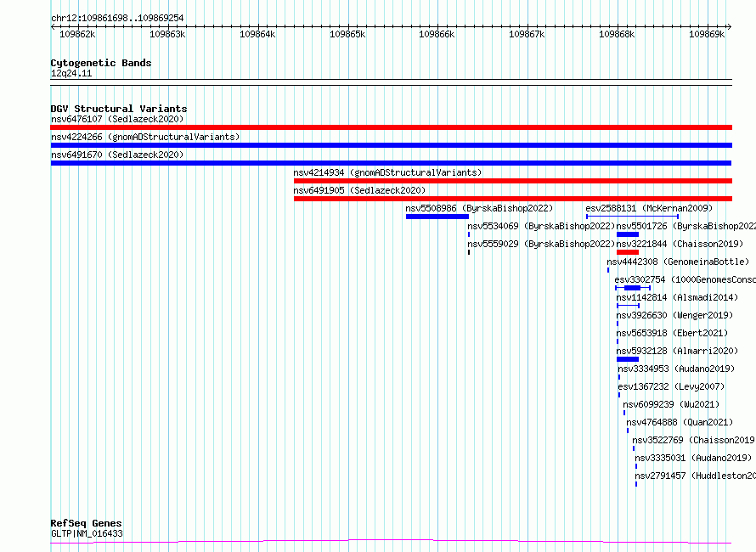Select the blue nsv5932128 Almarri2020 bar

click(x=627, y=359)
